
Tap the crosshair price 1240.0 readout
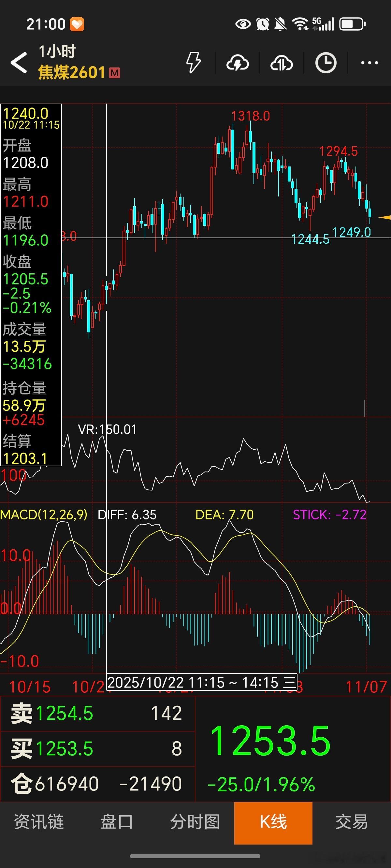26,114
